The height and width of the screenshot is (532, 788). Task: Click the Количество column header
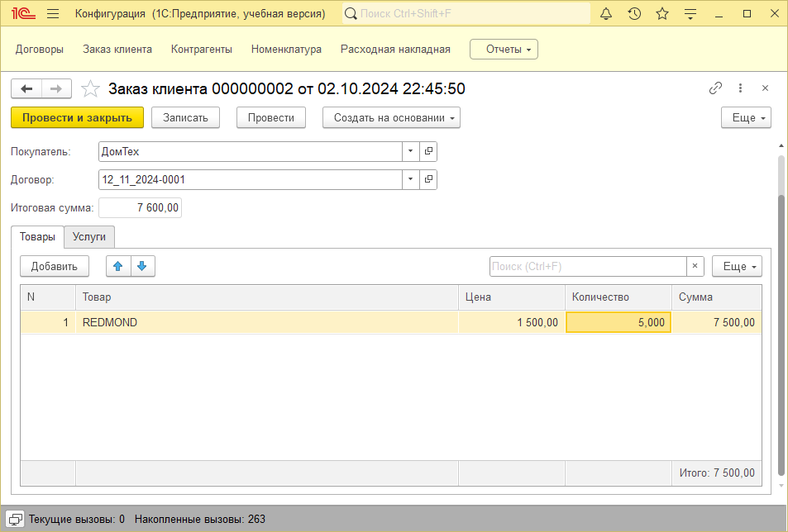pos(618,297)
